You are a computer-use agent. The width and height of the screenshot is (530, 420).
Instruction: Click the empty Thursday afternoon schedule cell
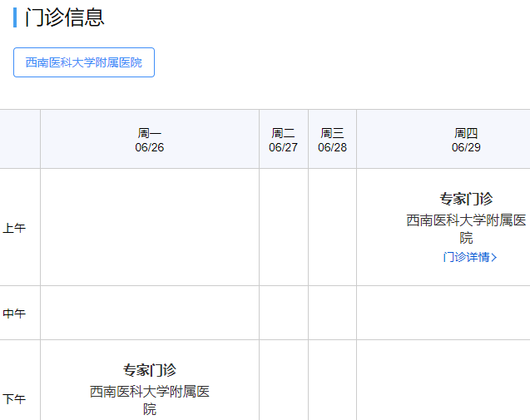tap(443, 381)
